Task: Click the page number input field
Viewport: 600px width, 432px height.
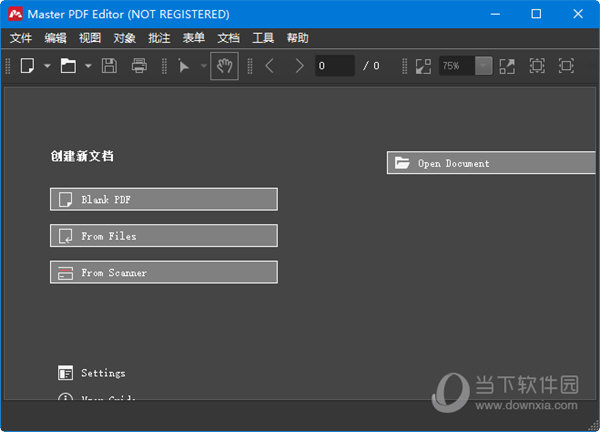Action: [x=334, y=66]
